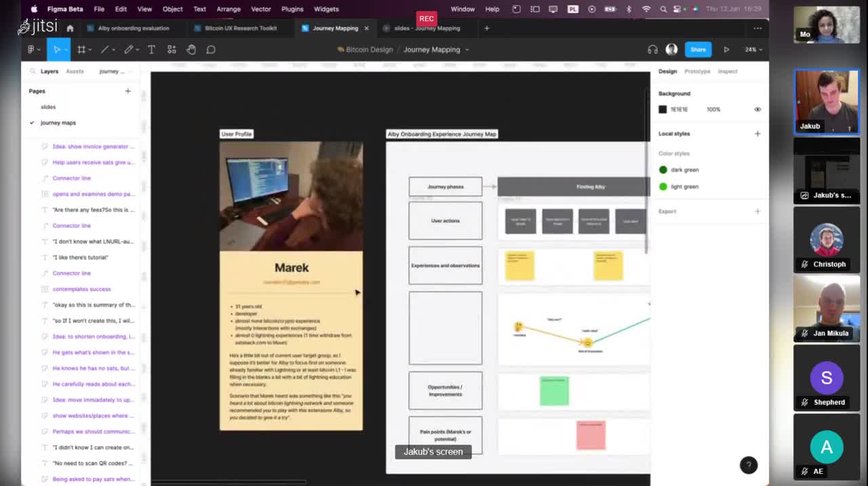The height and width of the screenshot is (486, 868).
Task: Expand the Frame tool options arrow
Action: tap(90, 50)
